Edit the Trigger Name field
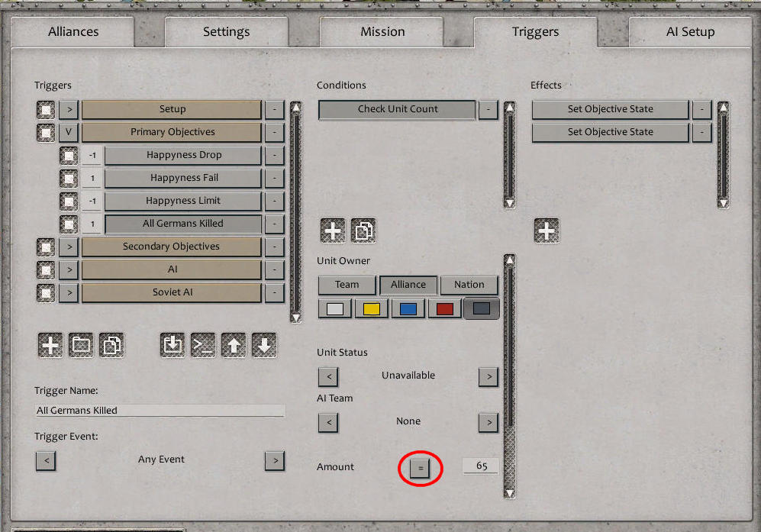 pyautogui.click(x=160, y=411)
